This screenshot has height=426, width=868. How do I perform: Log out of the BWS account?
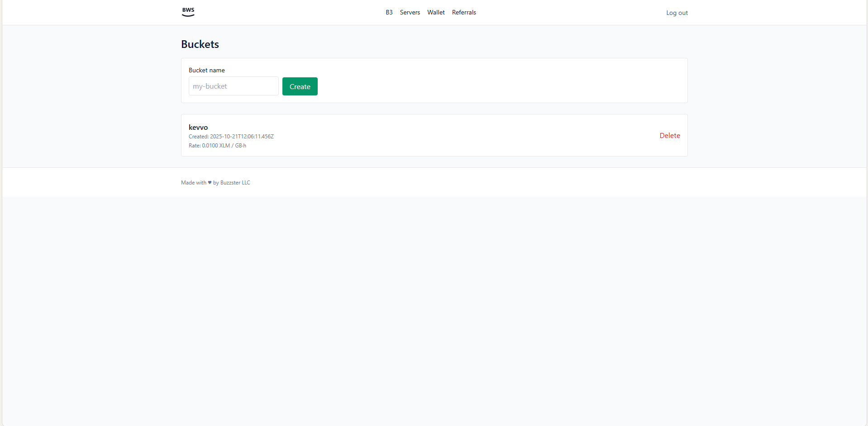[677, 13]
